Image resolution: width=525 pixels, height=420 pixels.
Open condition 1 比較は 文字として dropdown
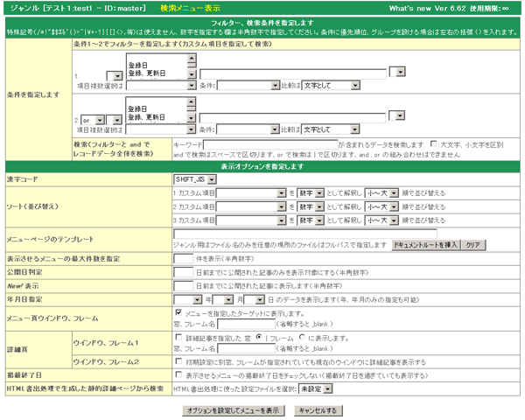pos(331,86)
